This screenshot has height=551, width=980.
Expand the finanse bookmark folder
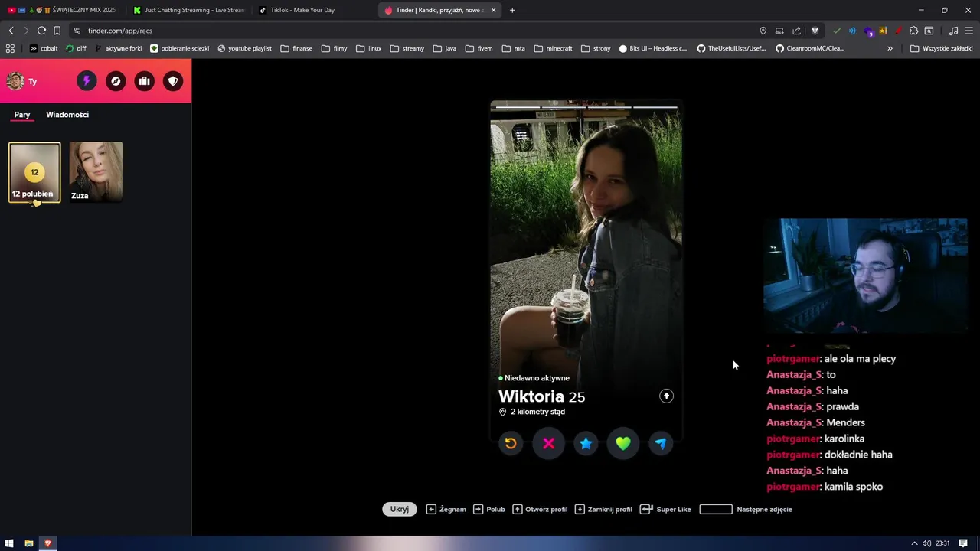(296, 48)
